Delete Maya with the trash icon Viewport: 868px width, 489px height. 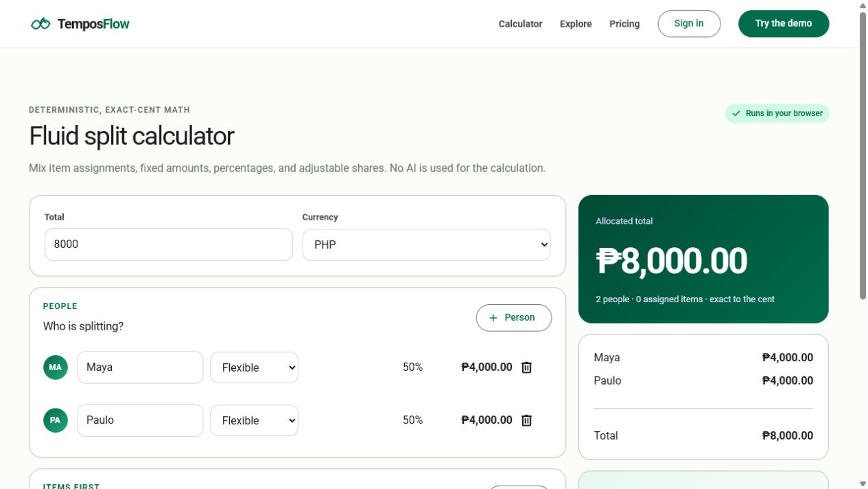click(x=526, y=367)
